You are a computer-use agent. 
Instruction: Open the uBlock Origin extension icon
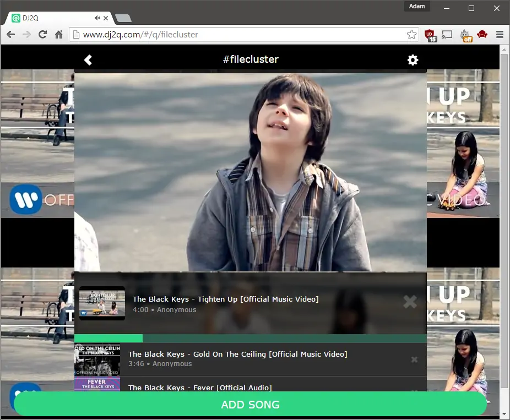pos(430,35)
